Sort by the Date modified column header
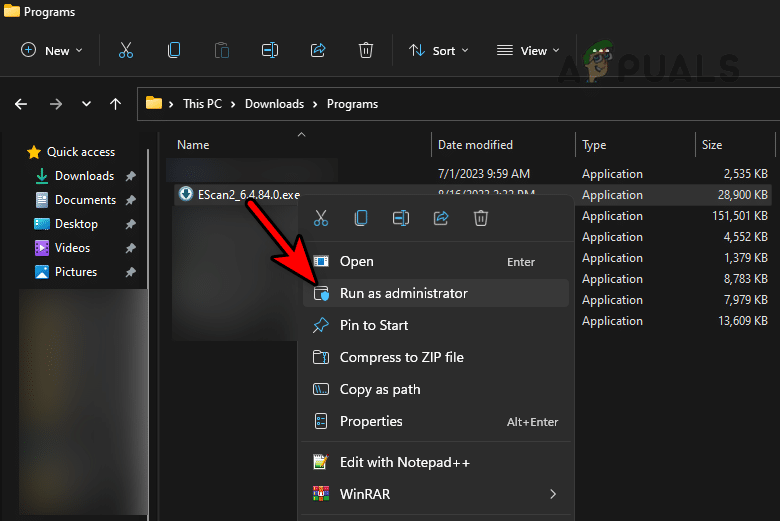The image size is (780, 521). coord(475,145)
